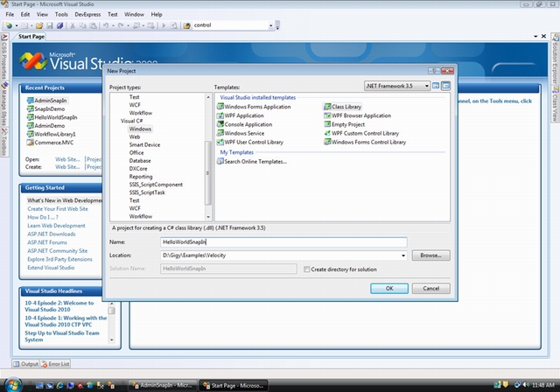Click Cancel in New Project dialog
The height and width of the screenshot is (392, 560).
coord(430,288)
